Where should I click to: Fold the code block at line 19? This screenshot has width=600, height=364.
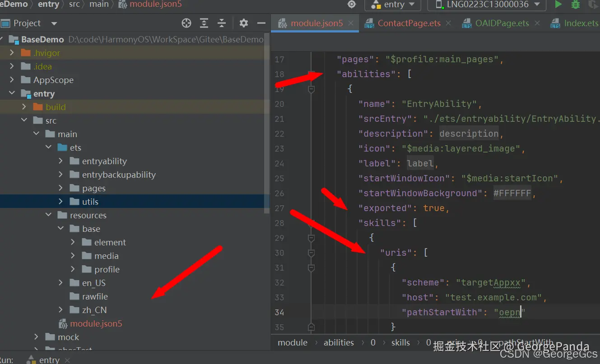(311, 89)
